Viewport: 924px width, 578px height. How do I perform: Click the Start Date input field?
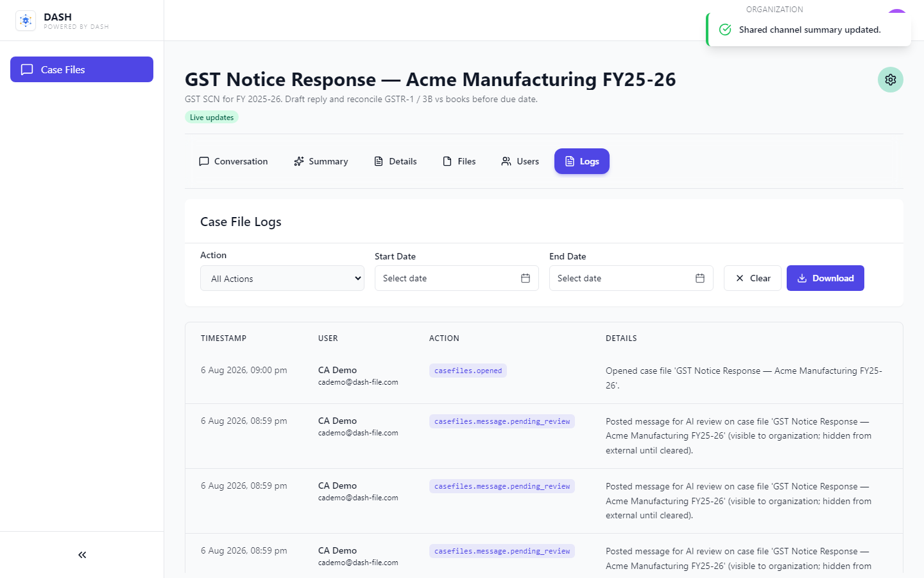tap(457, 278)
